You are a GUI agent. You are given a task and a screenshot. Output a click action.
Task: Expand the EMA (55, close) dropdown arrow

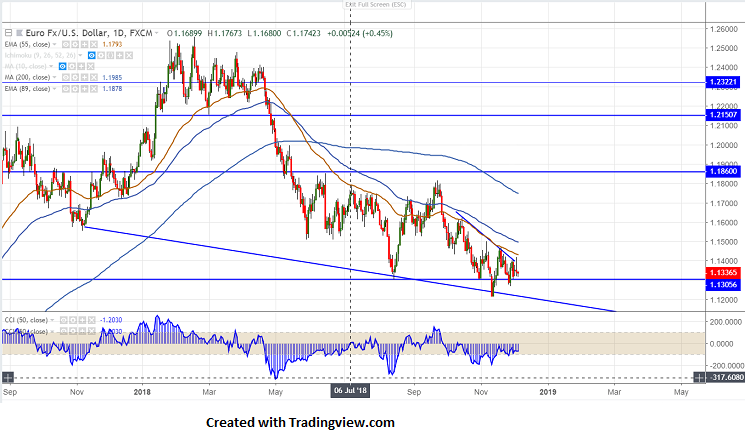tap(55, 44)
